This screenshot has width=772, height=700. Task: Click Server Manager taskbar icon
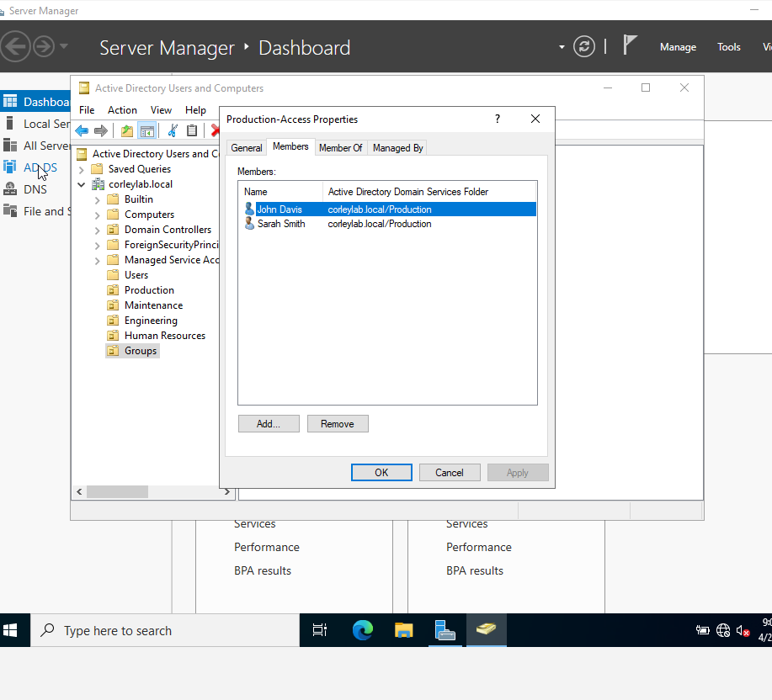[x=445, y=630]
